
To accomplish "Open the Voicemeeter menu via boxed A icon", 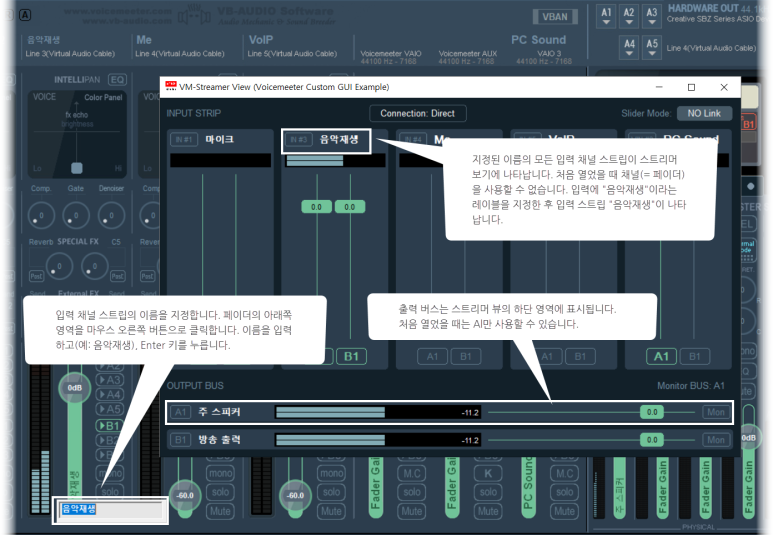I will [x=25, y=15].
